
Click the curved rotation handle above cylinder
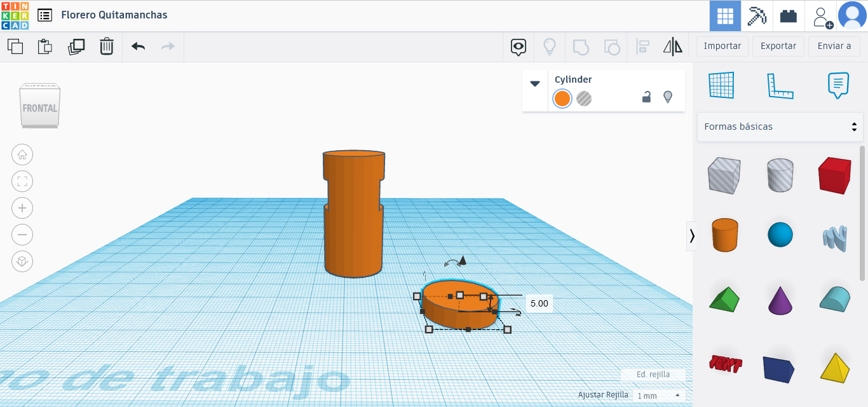(451, 263)
